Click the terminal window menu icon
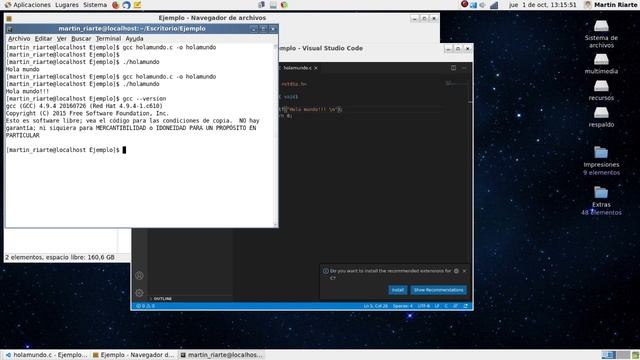This screenshot has height=360, width=640. pos(9,29)
